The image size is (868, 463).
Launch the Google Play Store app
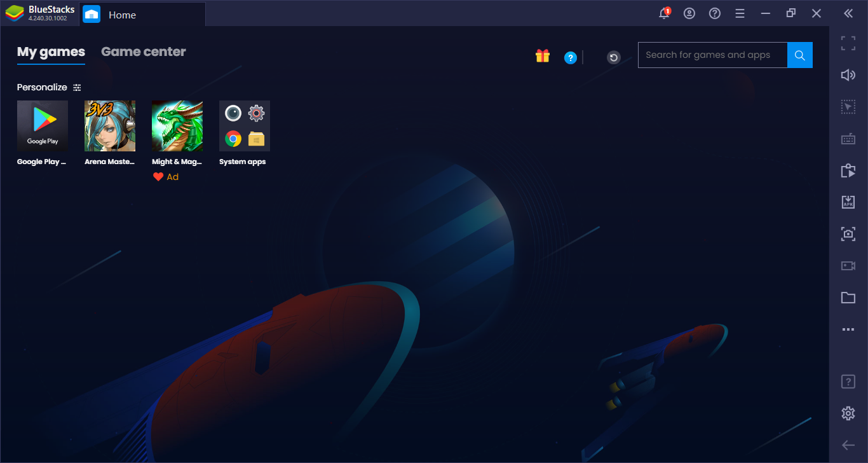click(43, 126)
